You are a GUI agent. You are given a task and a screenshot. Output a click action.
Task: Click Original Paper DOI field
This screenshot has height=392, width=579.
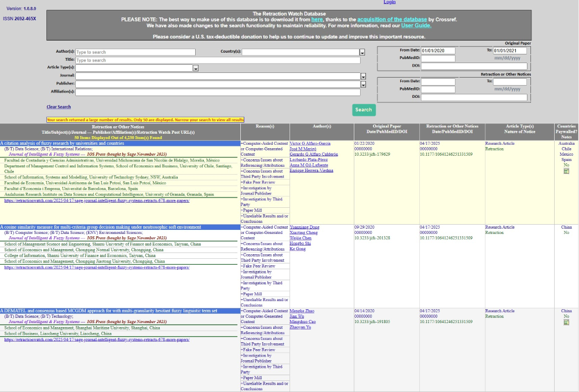[474, 66]
